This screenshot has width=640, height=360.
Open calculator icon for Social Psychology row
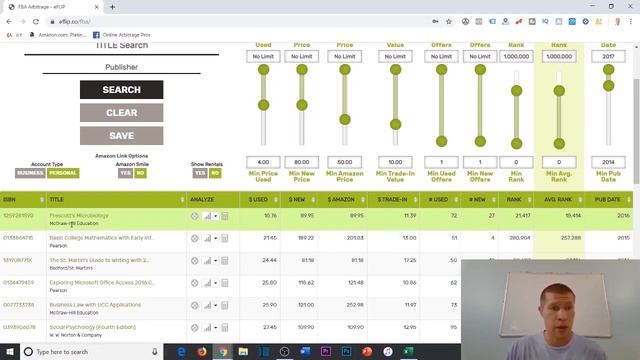(224, 328)
